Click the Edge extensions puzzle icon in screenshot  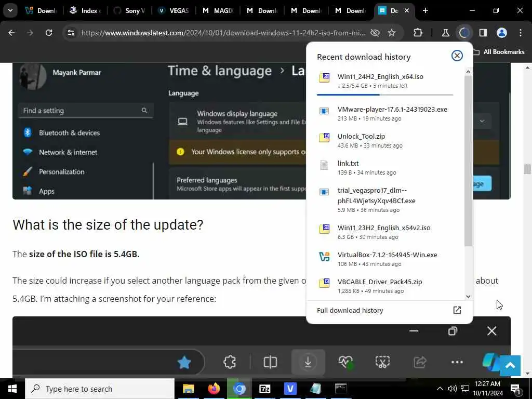[x=230, y=362]
